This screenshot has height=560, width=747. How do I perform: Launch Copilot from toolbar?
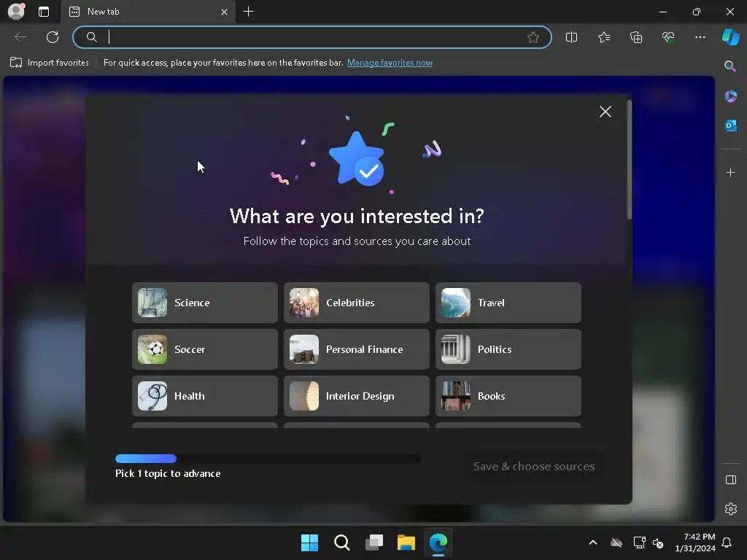[730, 37]
